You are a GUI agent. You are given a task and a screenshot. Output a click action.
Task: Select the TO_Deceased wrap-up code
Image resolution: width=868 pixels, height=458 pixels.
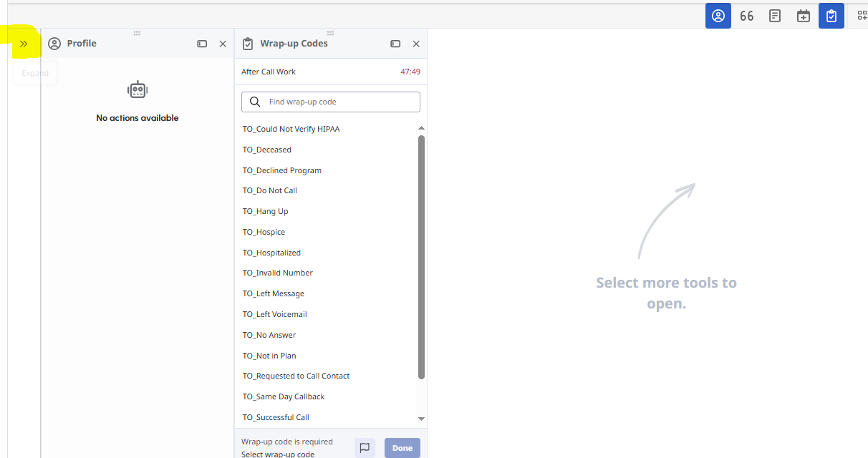pos(267,150)
